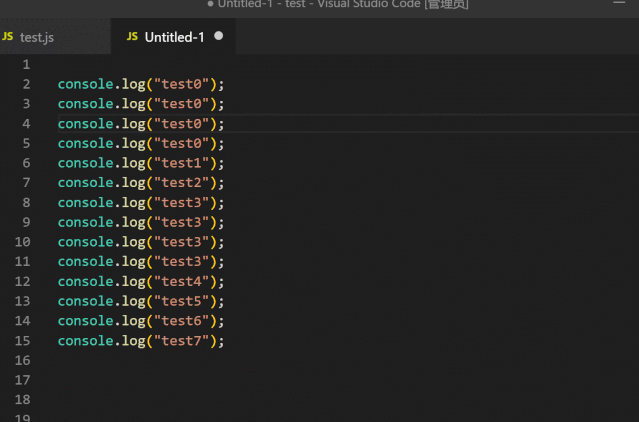Click the JS icon on Untitled-1 tab
The image size is (639, 422).
pos(132,36)
